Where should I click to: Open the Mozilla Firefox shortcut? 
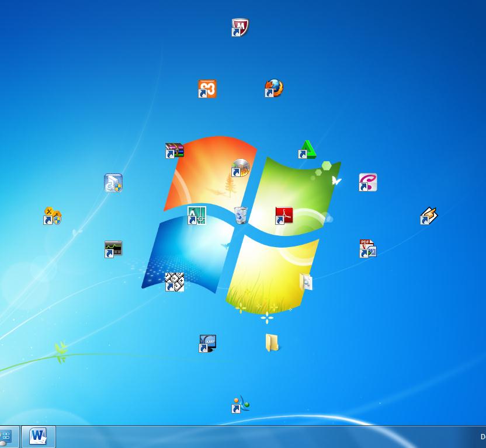274,88
